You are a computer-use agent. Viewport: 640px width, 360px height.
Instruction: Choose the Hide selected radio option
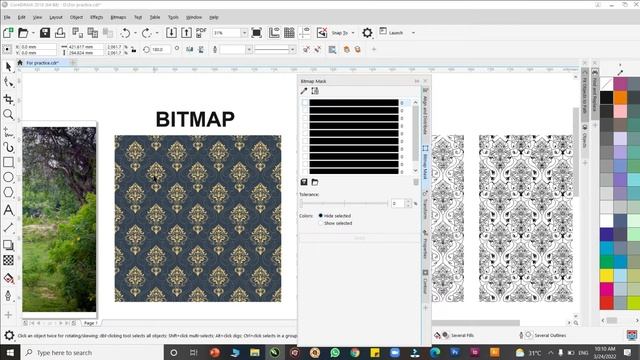coord(320,216)
